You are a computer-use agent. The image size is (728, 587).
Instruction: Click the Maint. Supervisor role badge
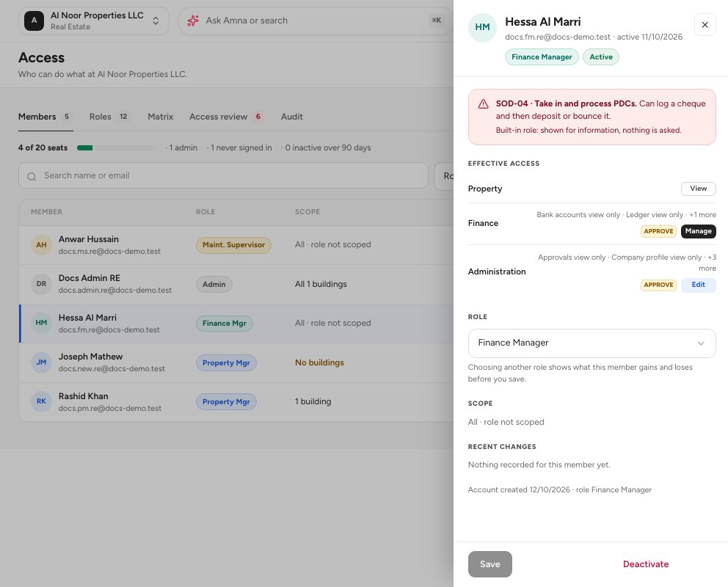(233, 245)
